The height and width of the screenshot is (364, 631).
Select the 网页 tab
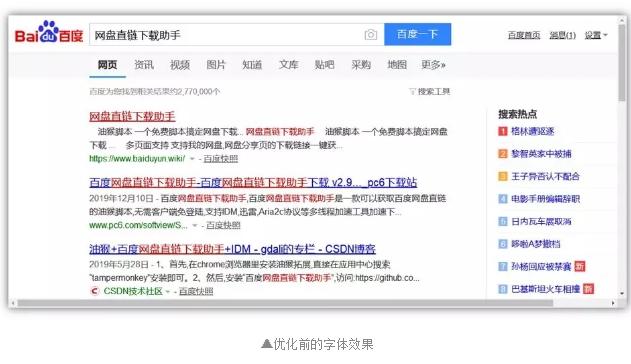107,65
